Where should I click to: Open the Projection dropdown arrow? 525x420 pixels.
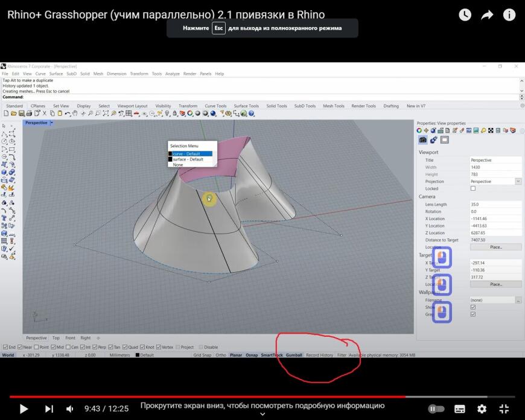(518, 181)
